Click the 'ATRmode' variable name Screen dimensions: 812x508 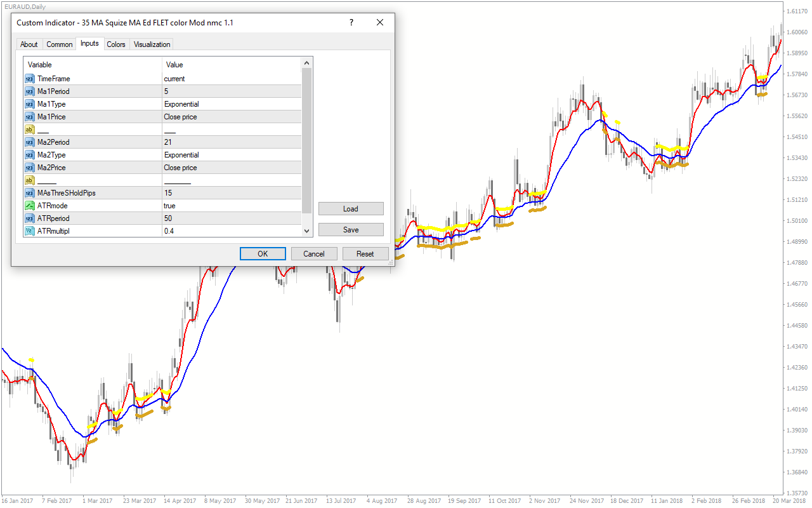pos(52,206)
